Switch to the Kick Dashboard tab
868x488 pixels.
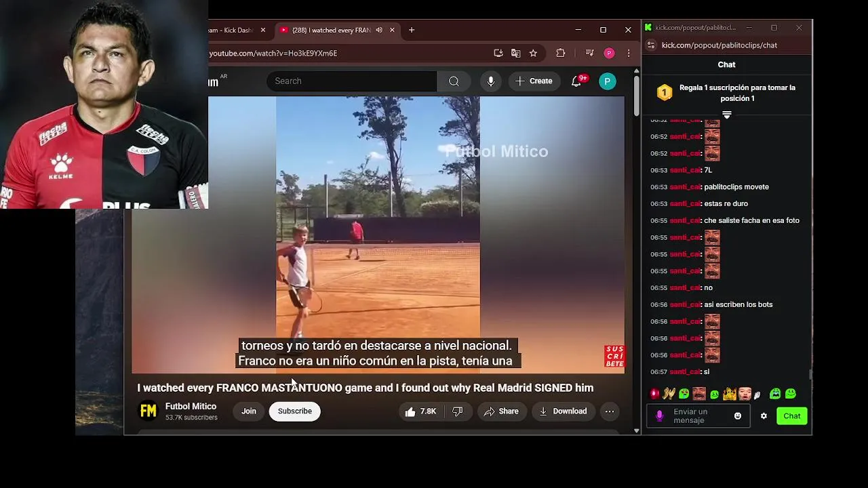[231, 30]
